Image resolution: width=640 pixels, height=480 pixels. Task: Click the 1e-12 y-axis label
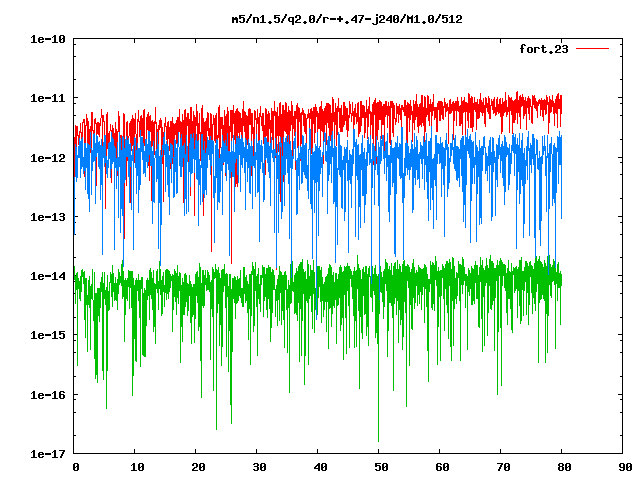click(x=48, y=158)
